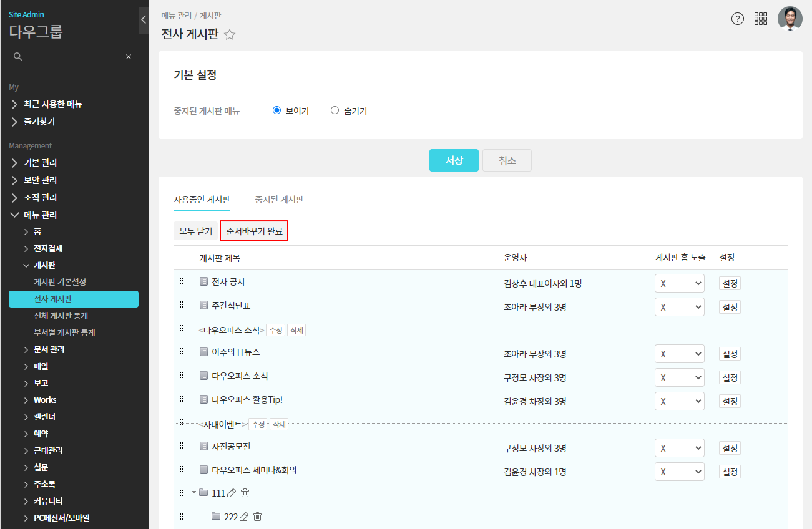Select the 보이기 radio button
The width and height of the screenshot is (812, 529).
(277, 110)
